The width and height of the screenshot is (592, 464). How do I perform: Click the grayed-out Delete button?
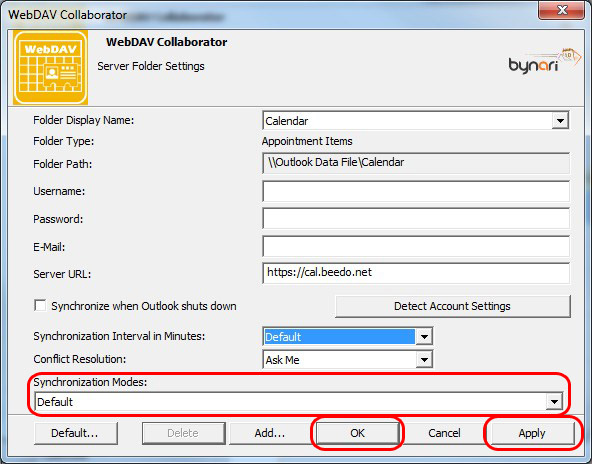(183, 433)
